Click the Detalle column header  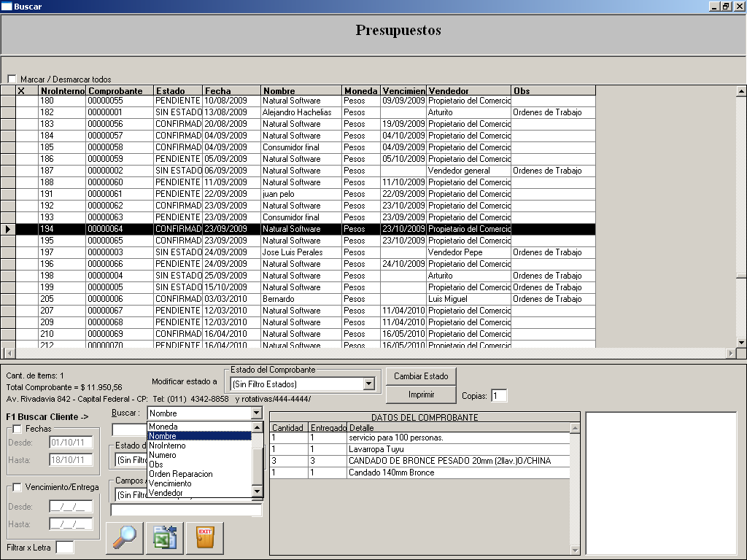[x=458, y=427]
